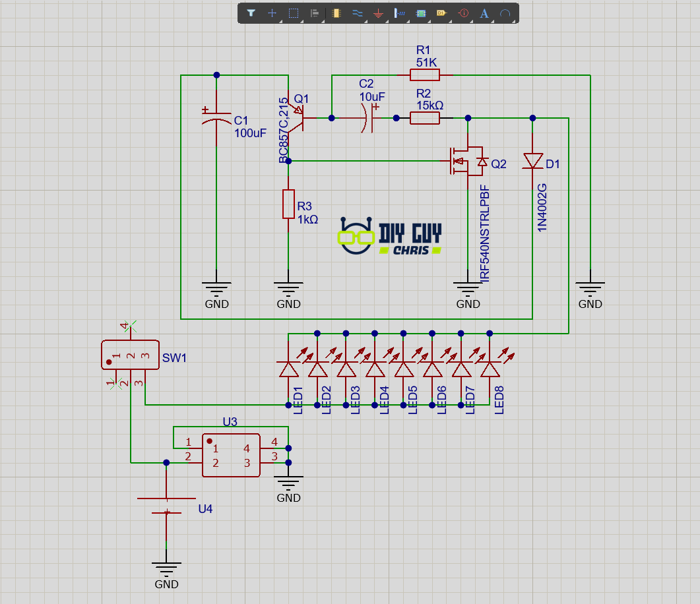Click the 51K value text
This screenshot has height=604, width=700.
coord(426,63)
